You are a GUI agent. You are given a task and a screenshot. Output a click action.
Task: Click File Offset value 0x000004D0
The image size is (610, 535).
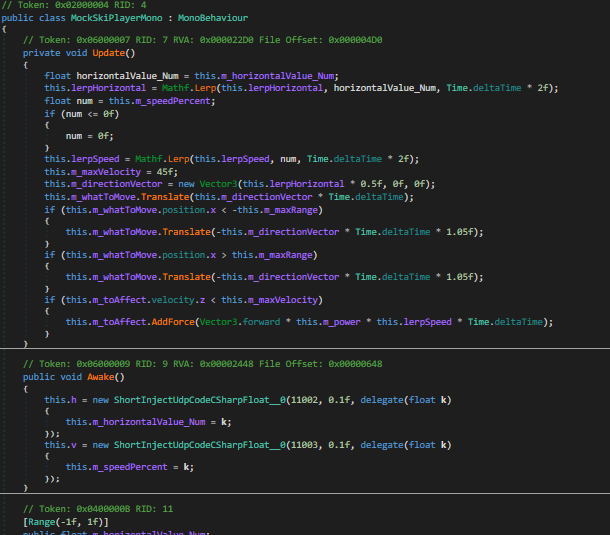click(x=355, y=40)
